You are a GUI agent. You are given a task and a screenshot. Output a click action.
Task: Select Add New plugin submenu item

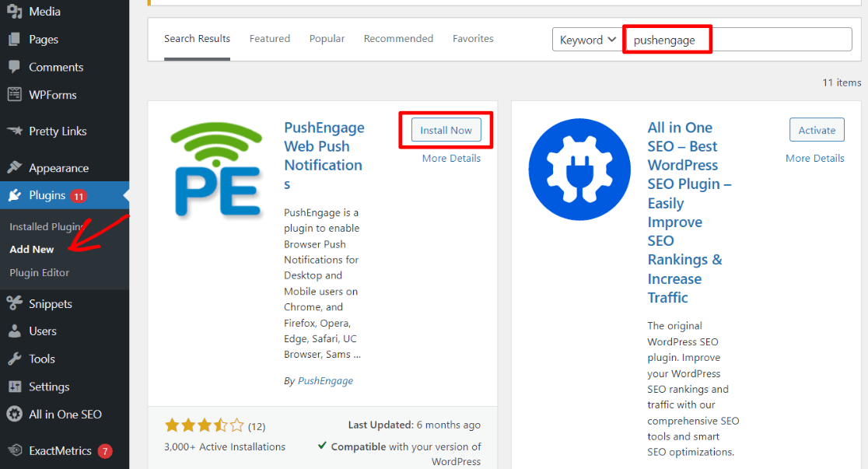32,249
